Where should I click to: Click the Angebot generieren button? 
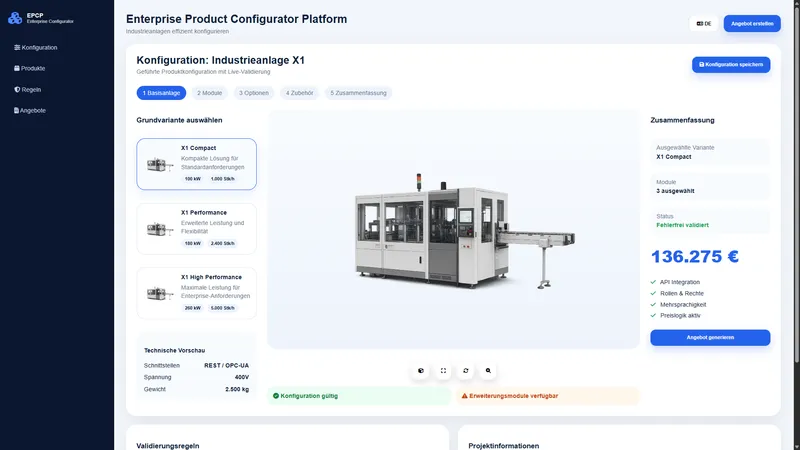[x=710, y=338]
